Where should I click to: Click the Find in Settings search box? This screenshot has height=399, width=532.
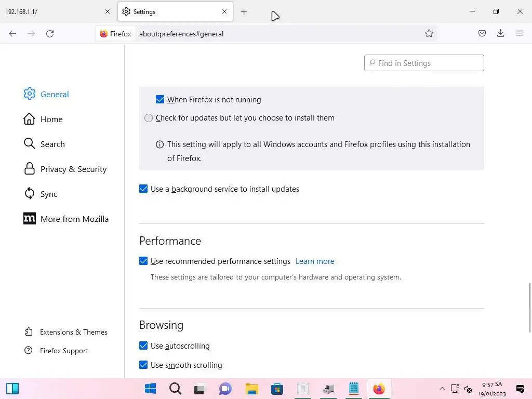click(424, 63)
